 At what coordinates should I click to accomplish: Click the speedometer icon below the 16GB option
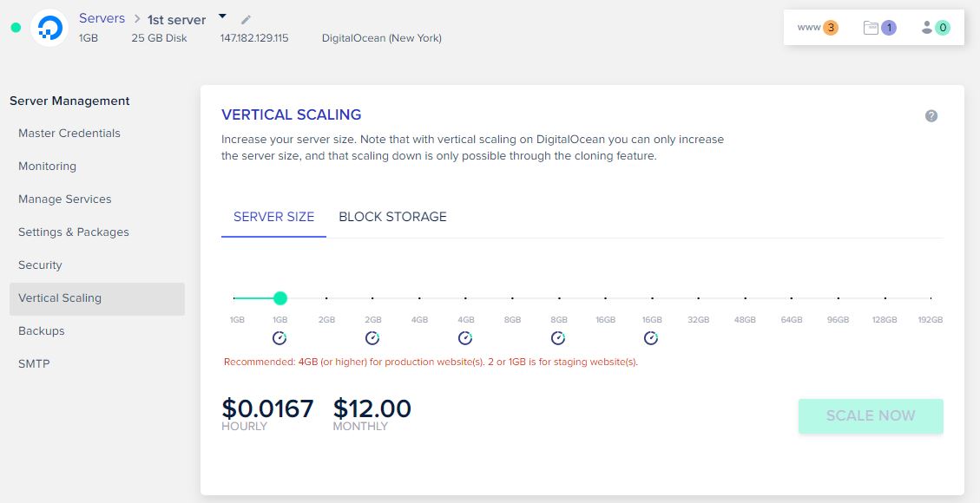click(x=651, y=338)
